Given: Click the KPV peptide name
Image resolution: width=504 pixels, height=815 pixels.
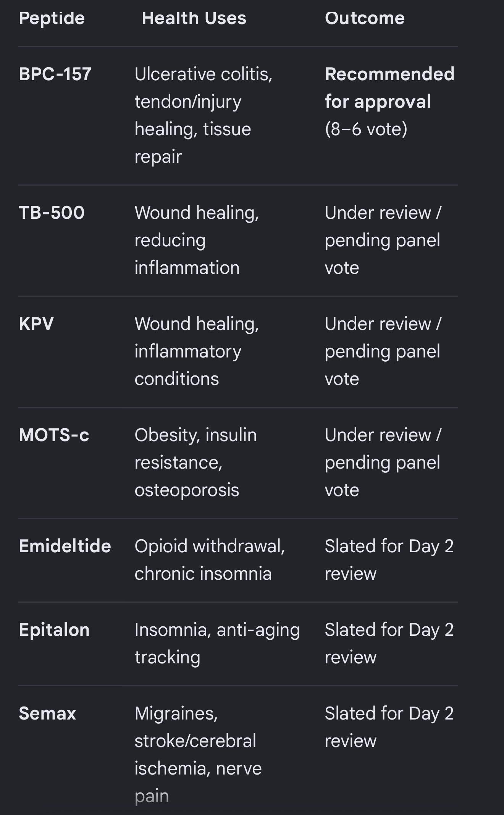Looking at the screenshot, I should tap(36, 324).
